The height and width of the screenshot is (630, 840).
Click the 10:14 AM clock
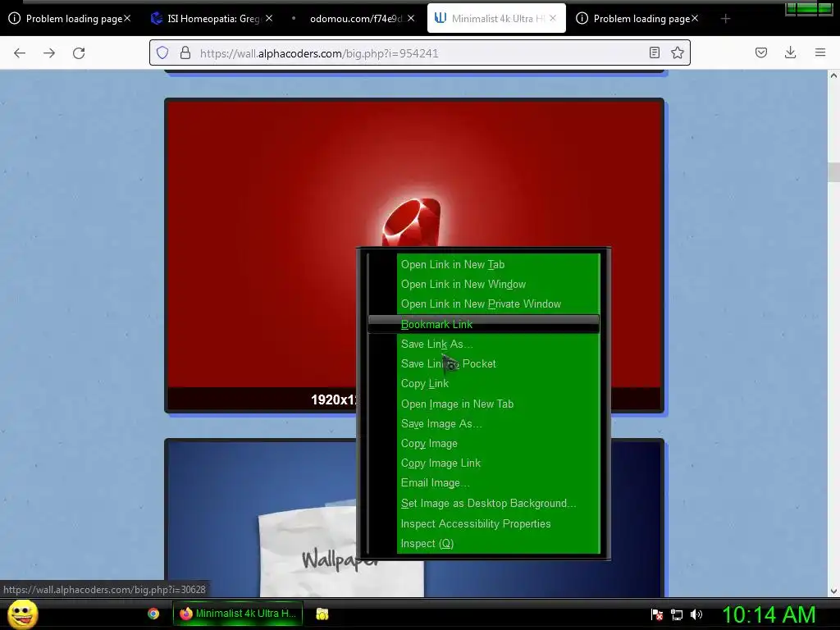[x=769, y=614]
